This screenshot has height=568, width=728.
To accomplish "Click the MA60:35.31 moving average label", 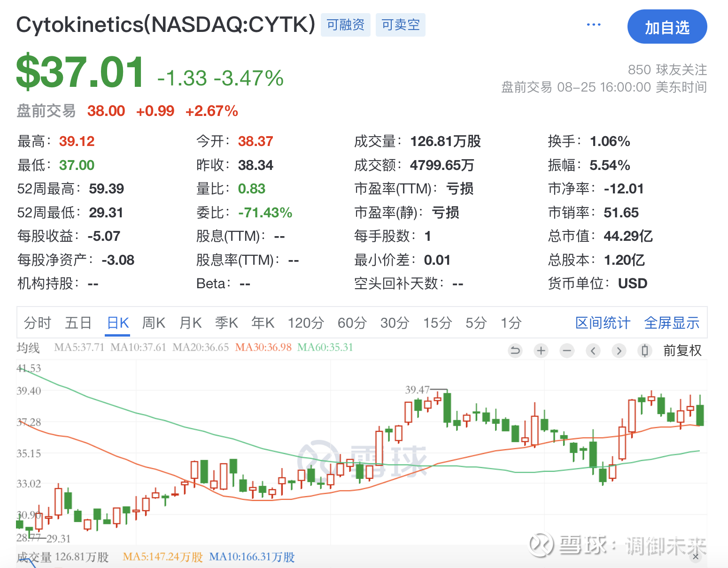I will [x=325, y=347].
